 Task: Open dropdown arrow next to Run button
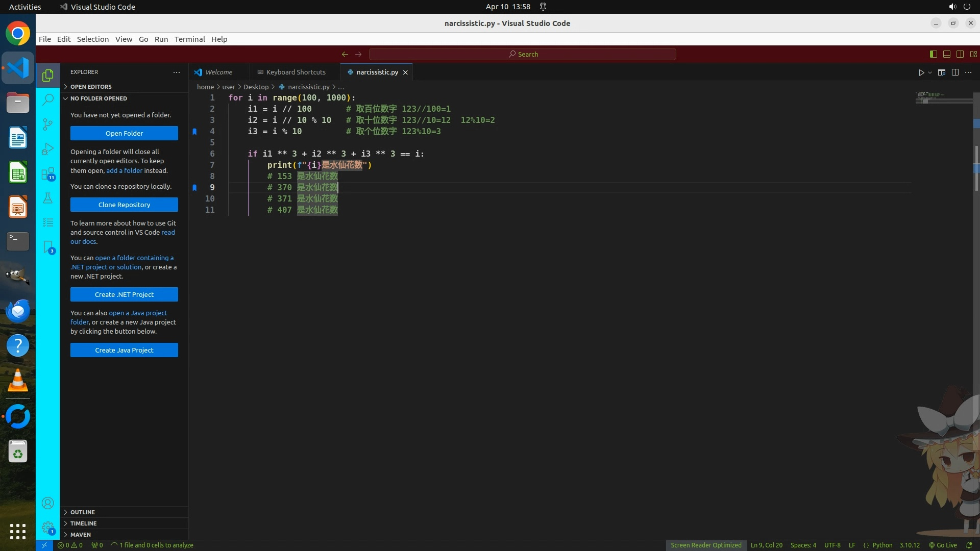pos(930,72)
